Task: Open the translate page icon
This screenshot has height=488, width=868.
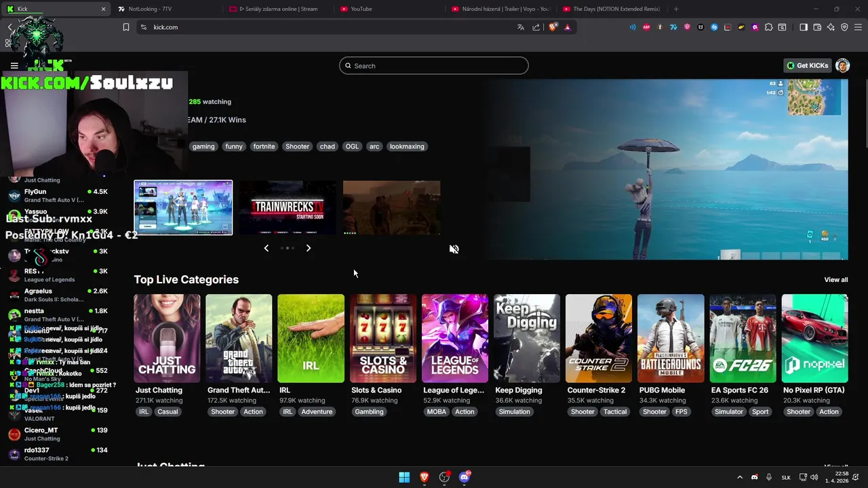Action: [520, 27]
